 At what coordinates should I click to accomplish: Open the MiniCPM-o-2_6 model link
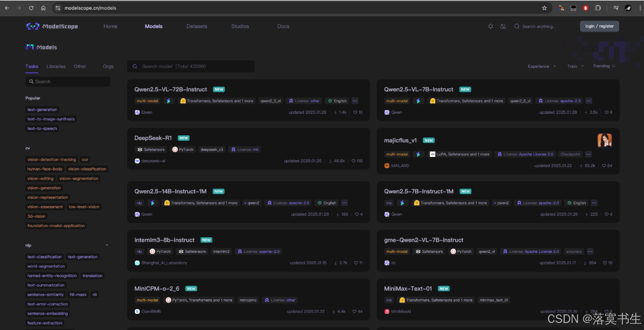point(157,288)
